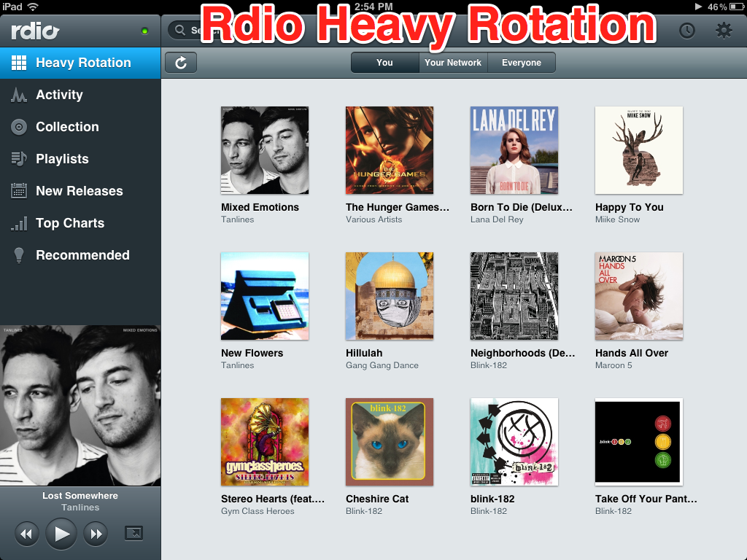The width and height of the screenshot is (747, 560).
Task: Click the refresh button in the toolbar
Action: pyautogui.click(x=181, y=63)
